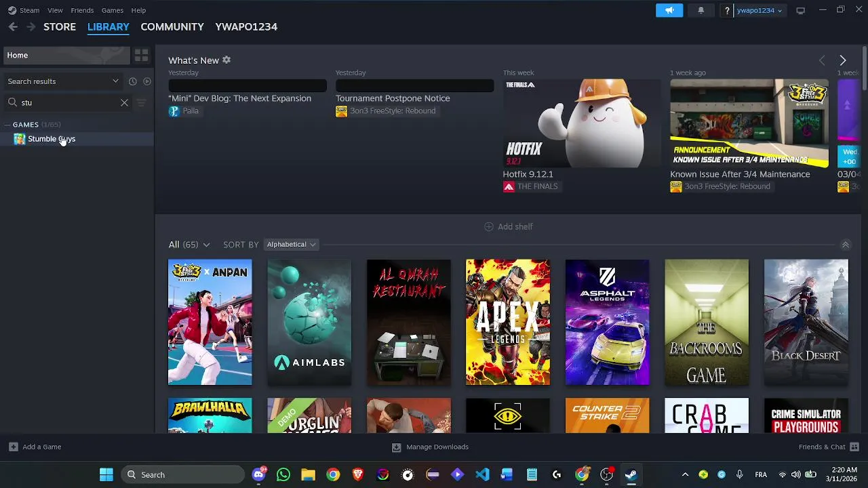
Task: Show hidden system tray icons
Action: click(x=685, y=474)
